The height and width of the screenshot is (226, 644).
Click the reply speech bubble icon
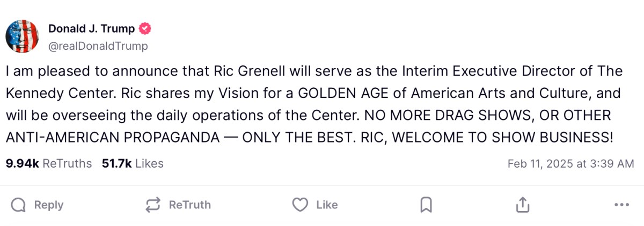pyautogui.click(x=18, y=205)
